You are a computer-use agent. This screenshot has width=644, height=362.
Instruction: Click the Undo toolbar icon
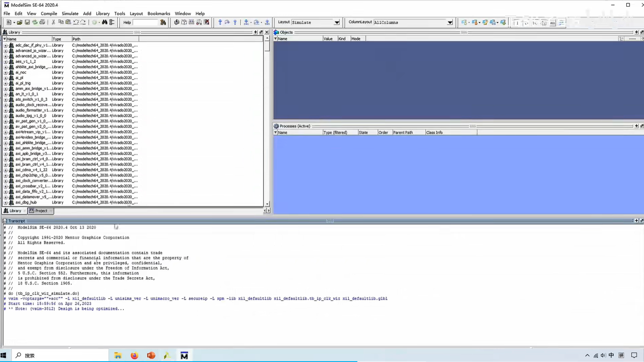click(x=76, y=22)
